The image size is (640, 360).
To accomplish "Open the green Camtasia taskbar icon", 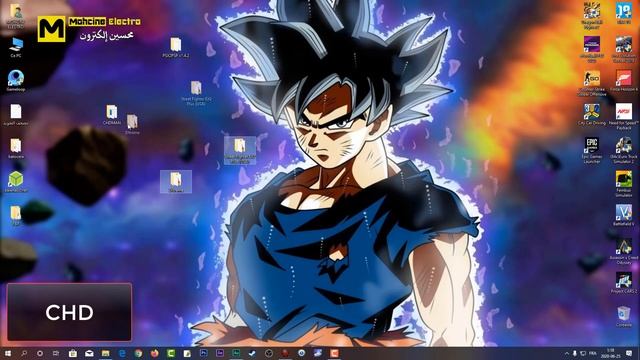I will [x=171, y=353].
